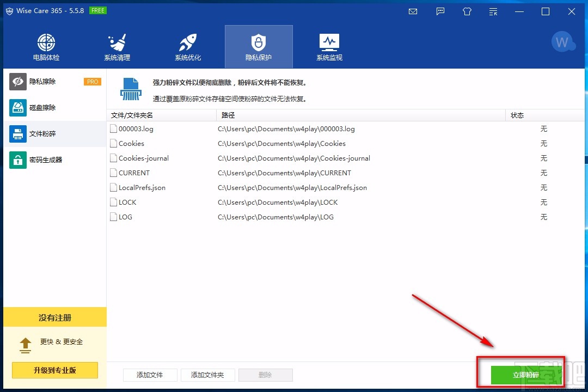This screenshot has height=392, width=588.
Task: Open the 系统清理 system cleaner tab
Action: pyautogui.click(x=117, y=46)
